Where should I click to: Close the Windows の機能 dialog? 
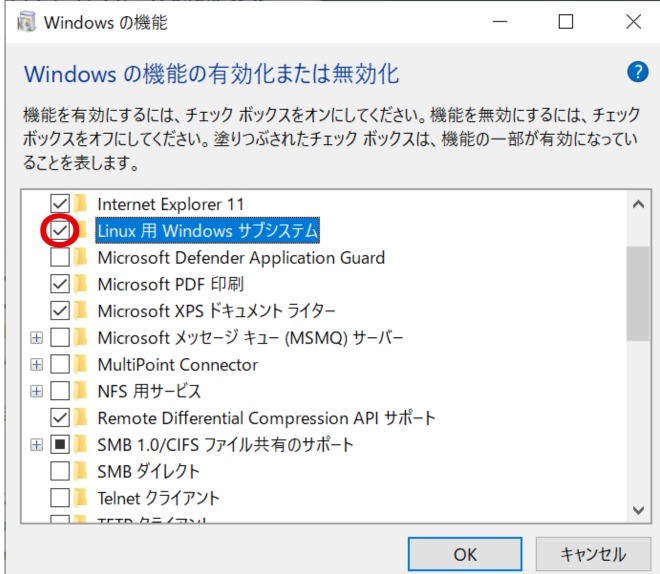coord(633,21)
